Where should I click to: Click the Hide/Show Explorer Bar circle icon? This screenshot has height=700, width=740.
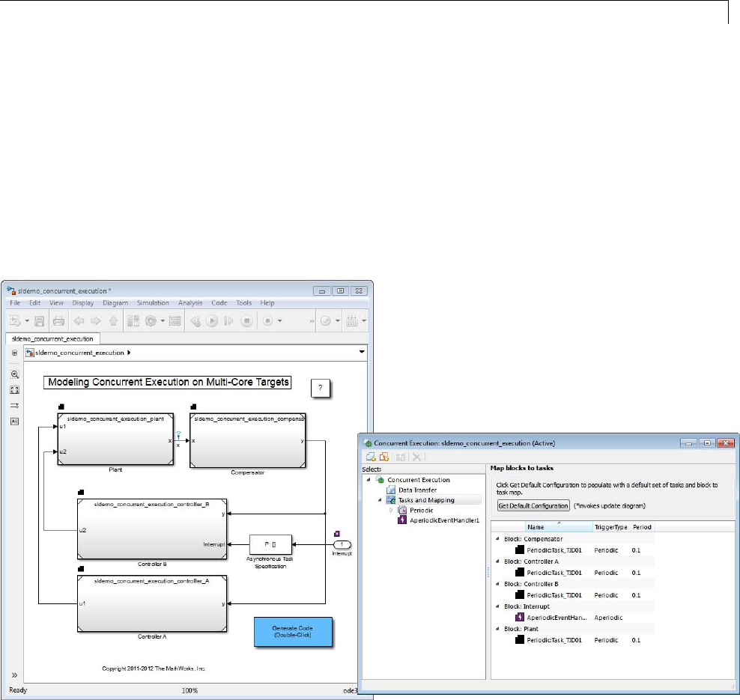coord(15,353)
